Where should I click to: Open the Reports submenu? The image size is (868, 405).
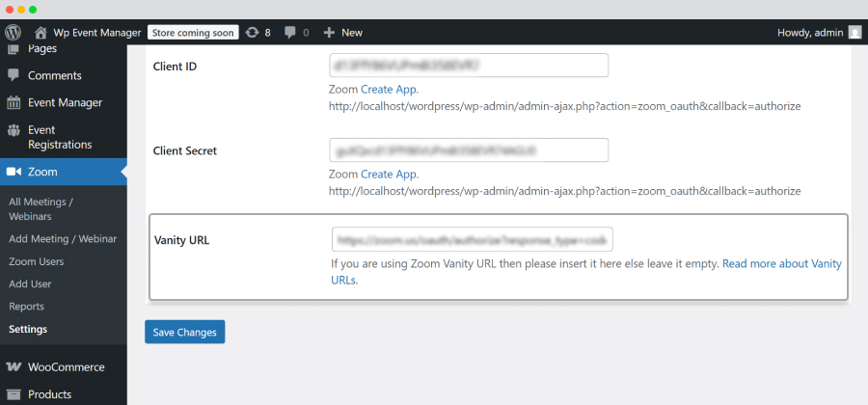[26, 307]
